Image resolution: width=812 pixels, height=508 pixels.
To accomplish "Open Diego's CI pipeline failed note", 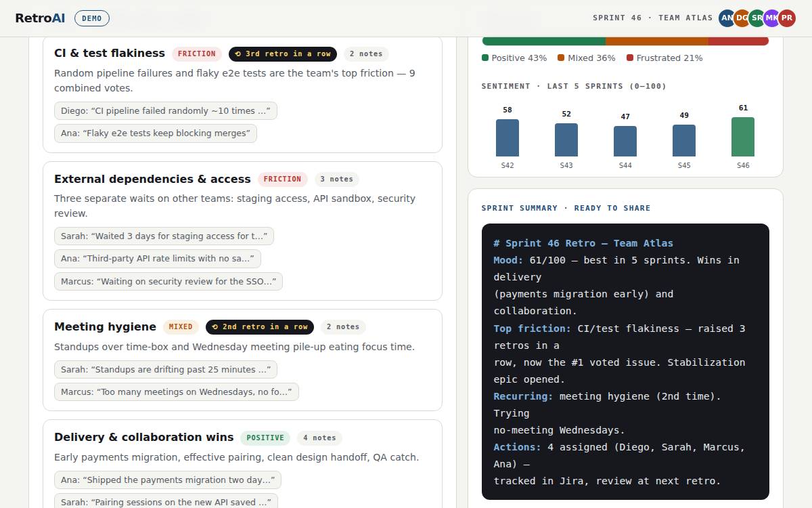I will 166,111.
